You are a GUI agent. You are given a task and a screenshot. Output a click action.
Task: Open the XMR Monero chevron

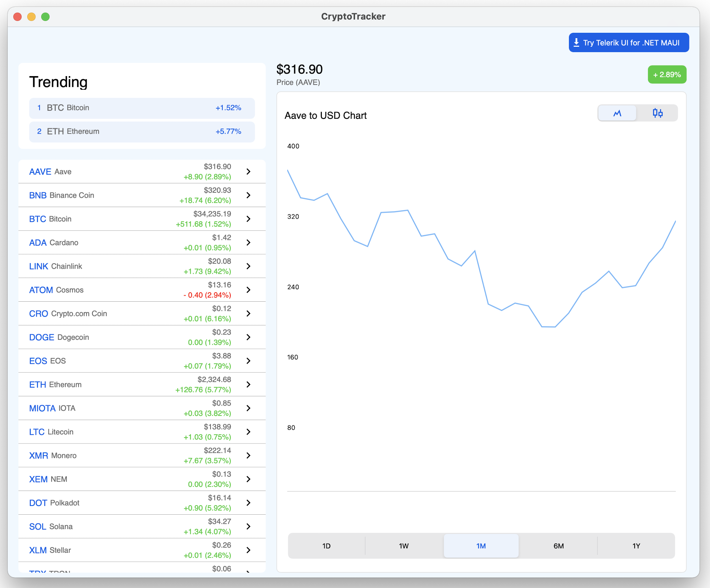point(249,455)
